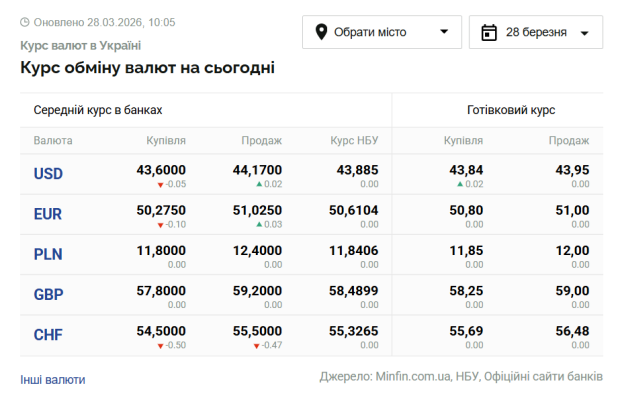Click the location pin icon
This screenshot has height=406, width=620.
click(x=322, y=32)
